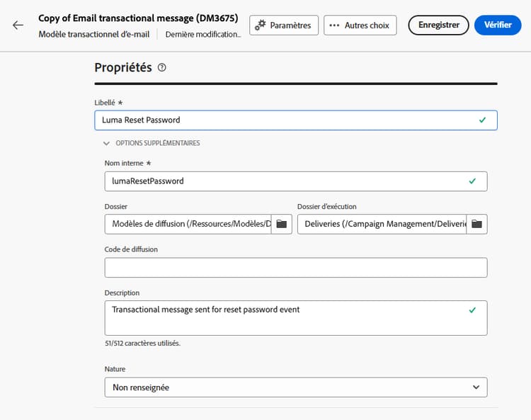The height and width of the screenshot is (420, 531).
Task: Click the Propriétés help question mark icon
Action: [x=162, y=68]
